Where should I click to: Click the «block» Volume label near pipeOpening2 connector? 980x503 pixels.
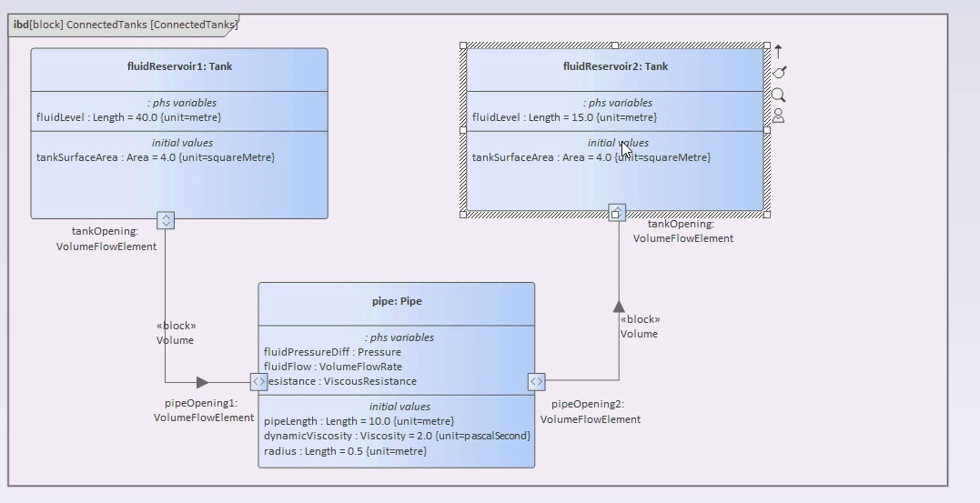pos(640,327)
